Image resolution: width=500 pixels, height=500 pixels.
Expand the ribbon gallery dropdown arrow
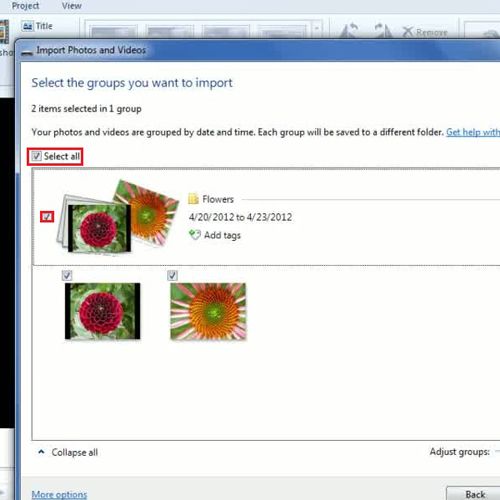point(317,28)
